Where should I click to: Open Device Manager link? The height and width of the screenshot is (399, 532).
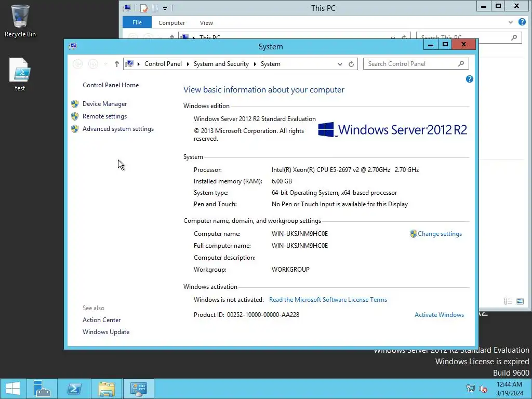click(104, 104)
